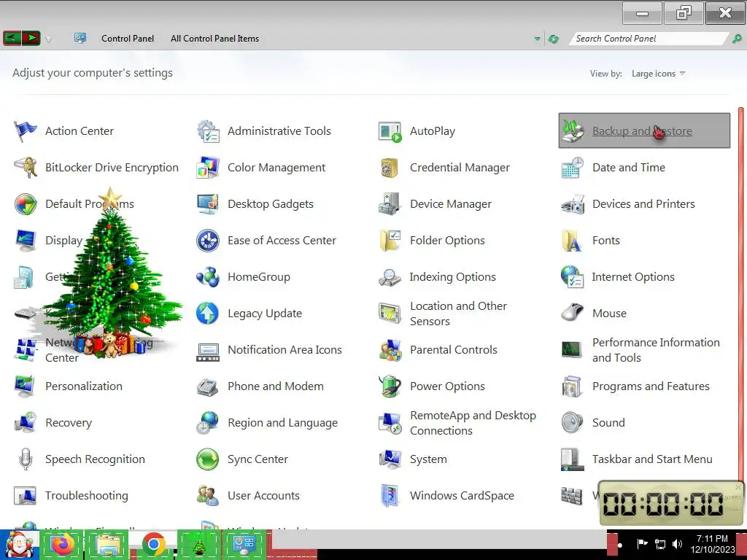
Task: Click the search magnifier icon
Action: (737, 39)
